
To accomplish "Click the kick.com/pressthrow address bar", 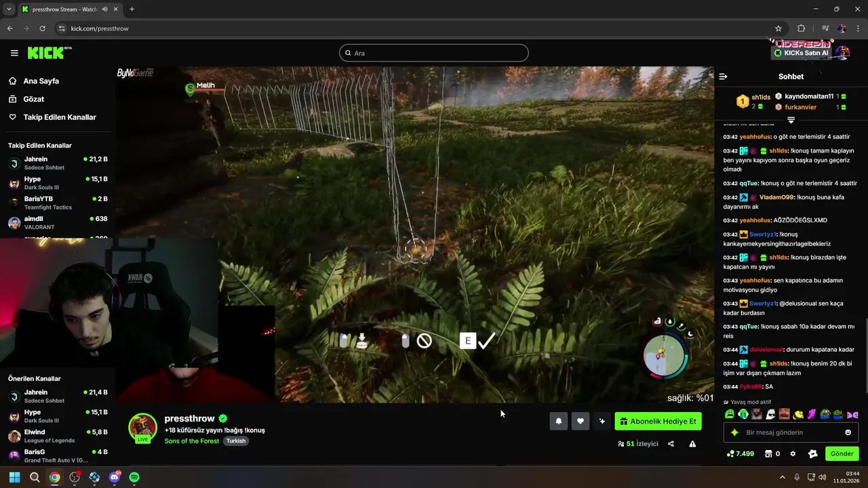I will tap(414, 28).
